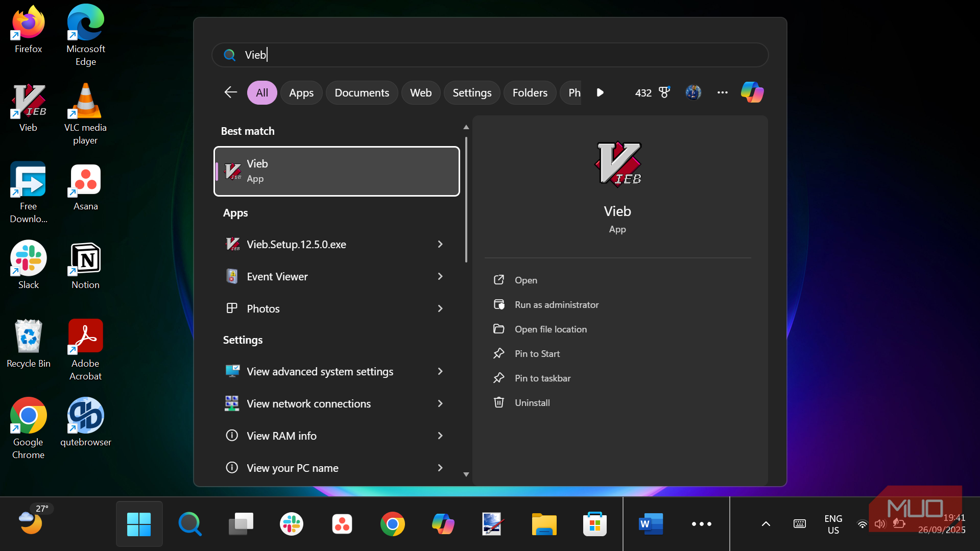Click Open in the Vieb details pane
The width and height of the screenshot is (980, 551).
coord(525,280)
